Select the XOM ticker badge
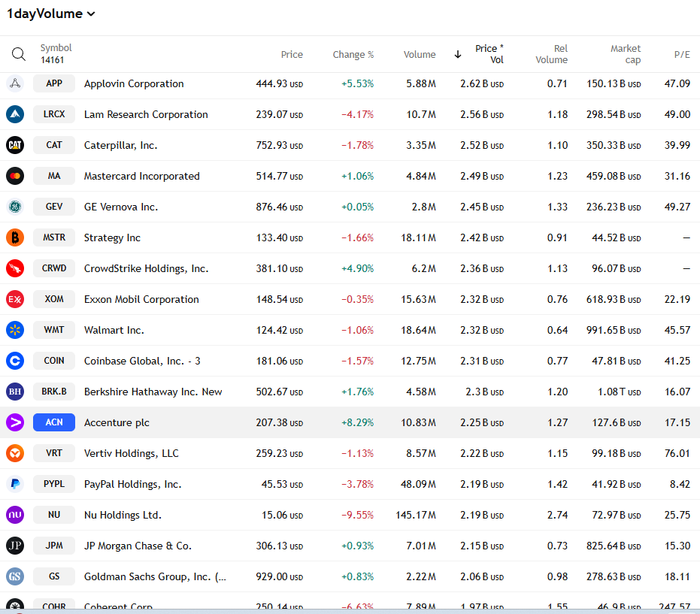Viewport: 700px width, 614px height. coord(54,299)
